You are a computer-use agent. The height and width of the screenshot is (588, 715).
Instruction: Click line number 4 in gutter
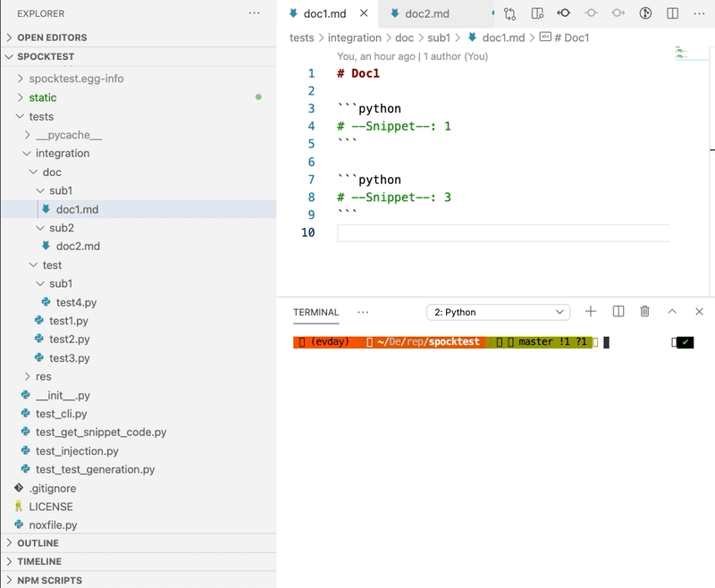[311, 126]
